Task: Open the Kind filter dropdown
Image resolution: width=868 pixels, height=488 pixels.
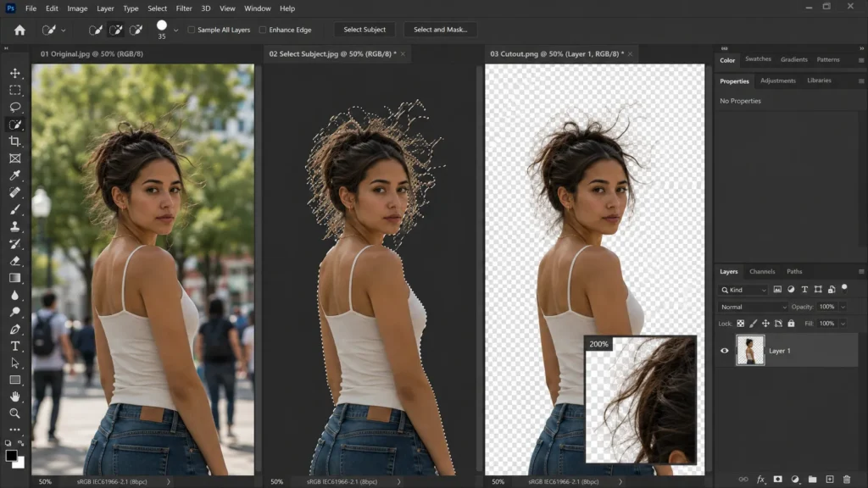Action: point(743,290)
